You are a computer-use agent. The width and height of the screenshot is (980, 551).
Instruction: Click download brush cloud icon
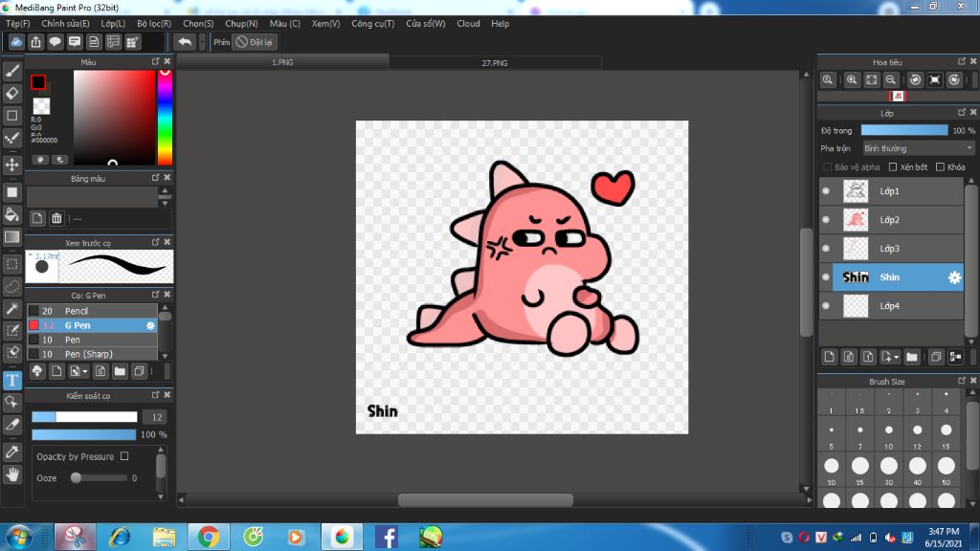pos(37,371)
